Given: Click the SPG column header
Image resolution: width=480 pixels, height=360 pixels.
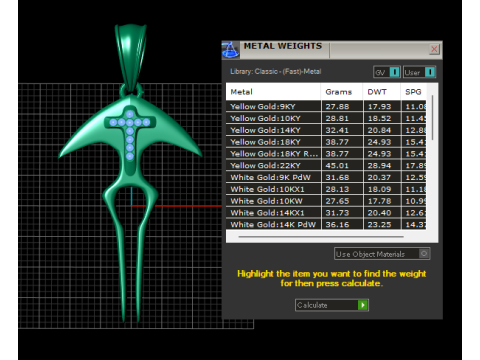Looking at the screenshot, I should [x=413, y=92].
